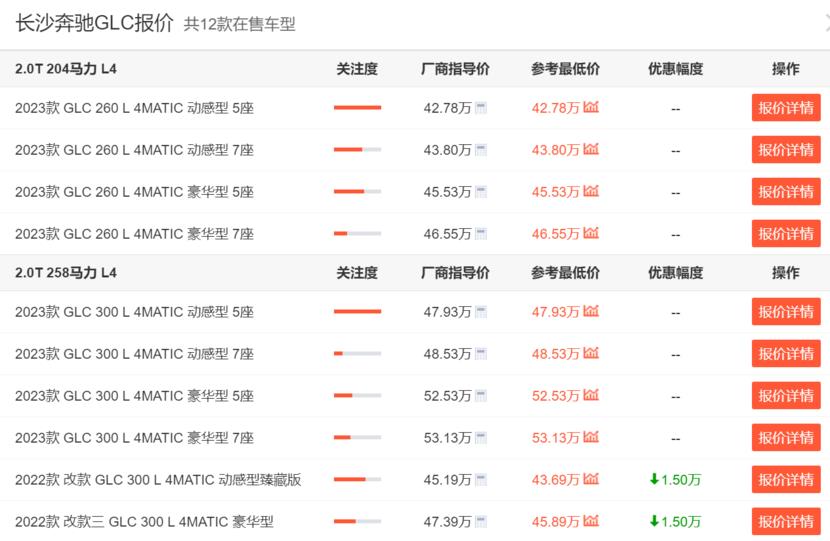Click 参考最低价 header in 258马力 section
Image resolution: width=830 pixels, height=541 pixels.
(565, 273)
